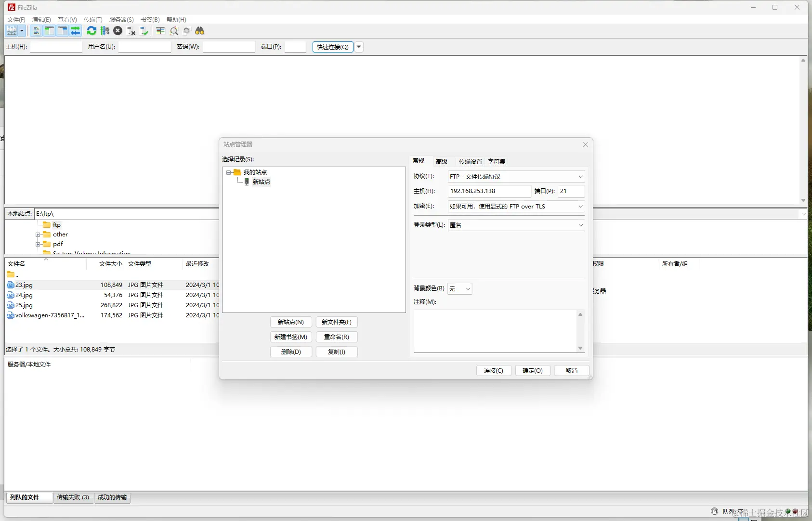Viewport: 812px width, 521px height.
Task: Click the 我的站点 folder icon
Action: pos(237,172)
